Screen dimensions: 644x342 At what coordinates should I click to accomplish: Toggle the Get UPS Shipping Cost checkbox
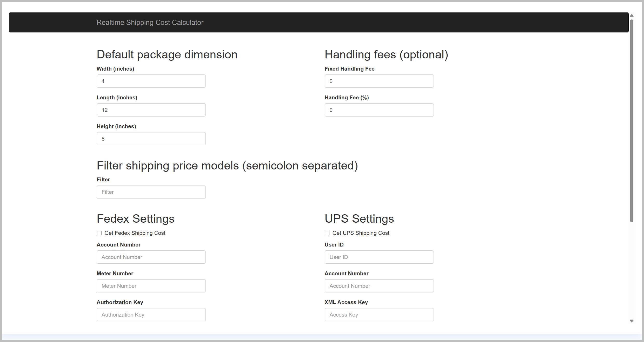327,233
